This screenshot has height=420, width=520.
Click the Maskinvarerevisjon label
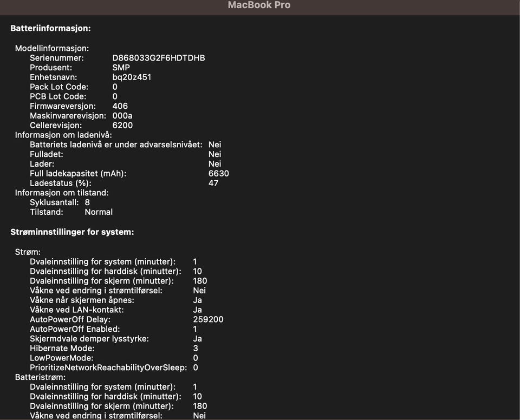[x=68, y=116]
